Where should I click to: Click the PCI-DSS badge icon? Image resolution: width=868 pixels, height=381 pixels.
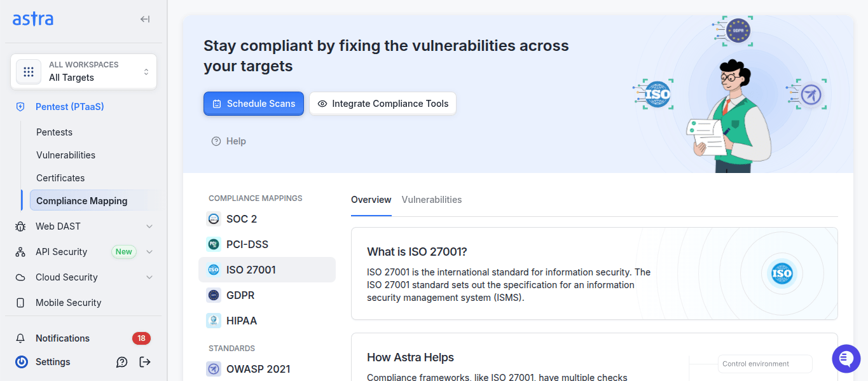click(x=214, y=244)
